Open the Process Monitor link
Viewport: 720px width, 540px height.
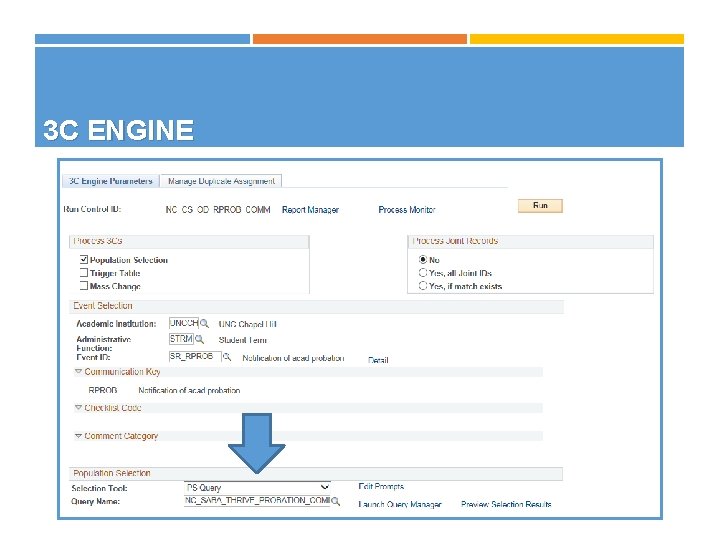[407, 210]
